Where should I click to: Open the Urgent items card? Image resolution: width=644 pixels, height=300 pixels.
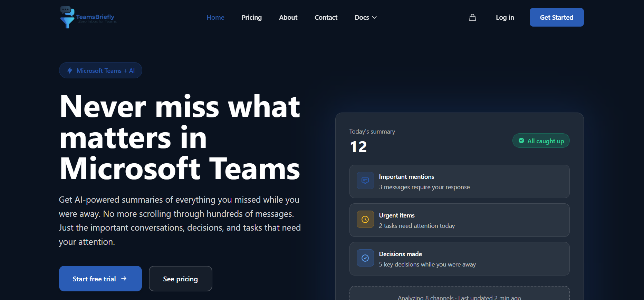click(x=460, y=220)
